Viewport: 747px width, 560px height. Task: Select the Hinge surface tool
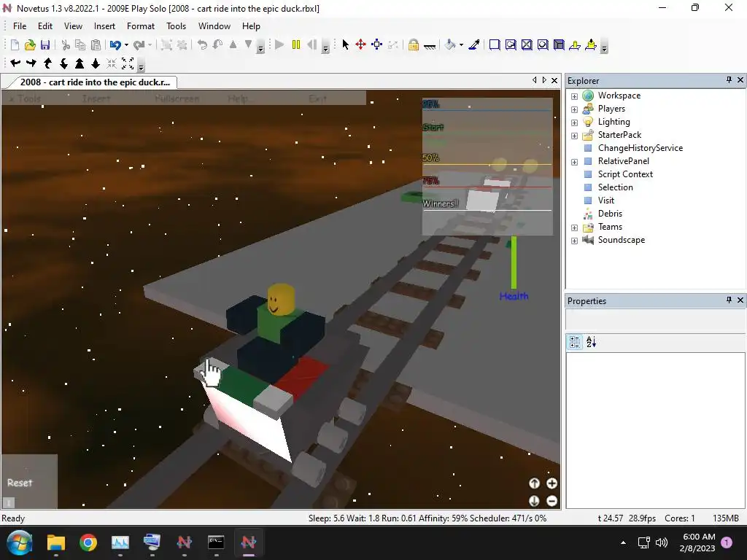pos(575,44)
